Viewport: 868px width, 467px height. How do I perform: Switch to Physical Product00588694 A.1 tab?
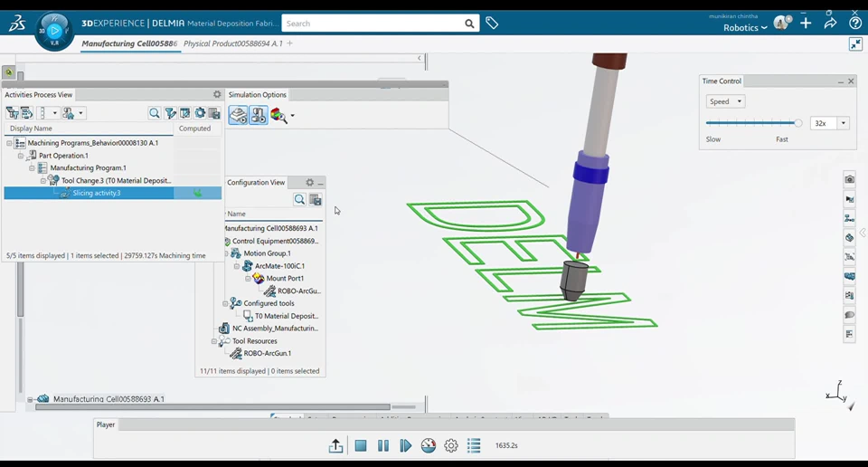233,43
